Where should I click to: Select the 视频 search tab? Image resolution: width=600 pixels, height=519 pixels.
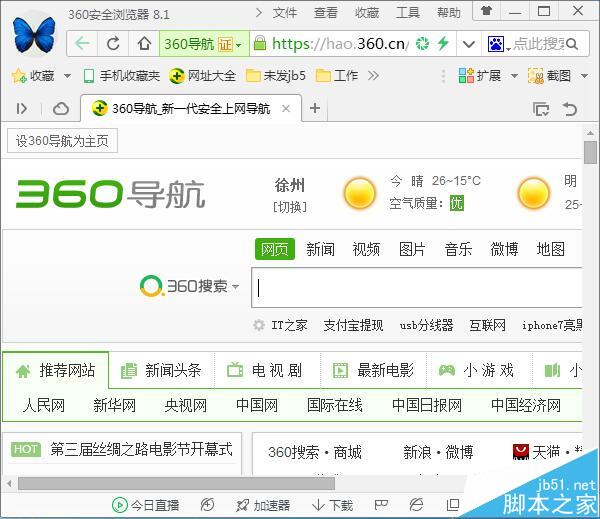coord(366,250)
